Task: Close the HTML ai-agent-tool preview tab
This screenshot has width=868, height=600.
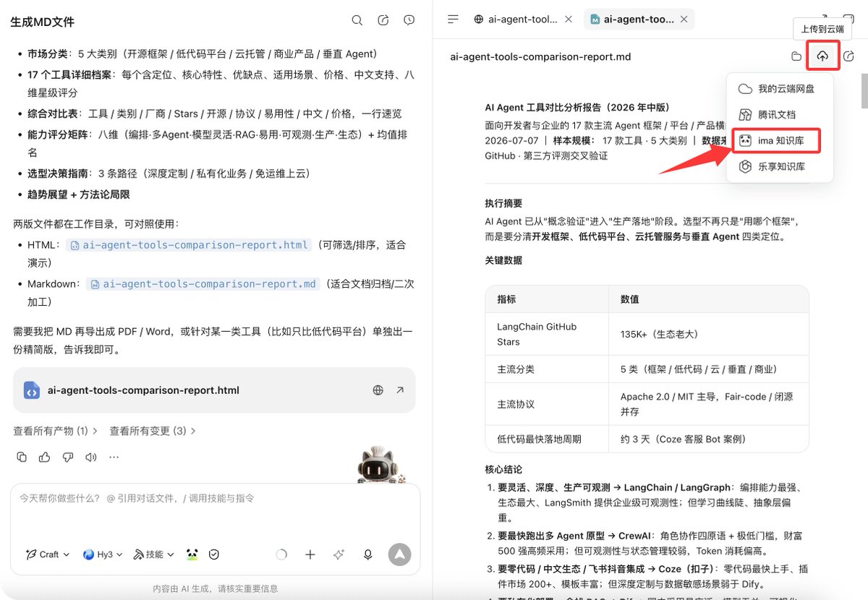Action: click(x=569, y=20)
